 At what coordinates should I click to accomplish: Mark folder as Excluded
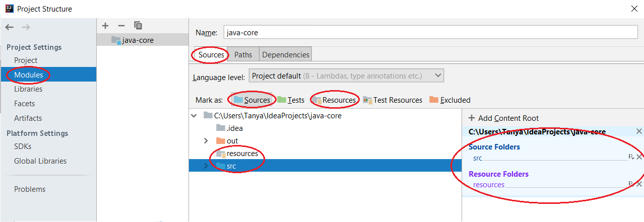450,100
